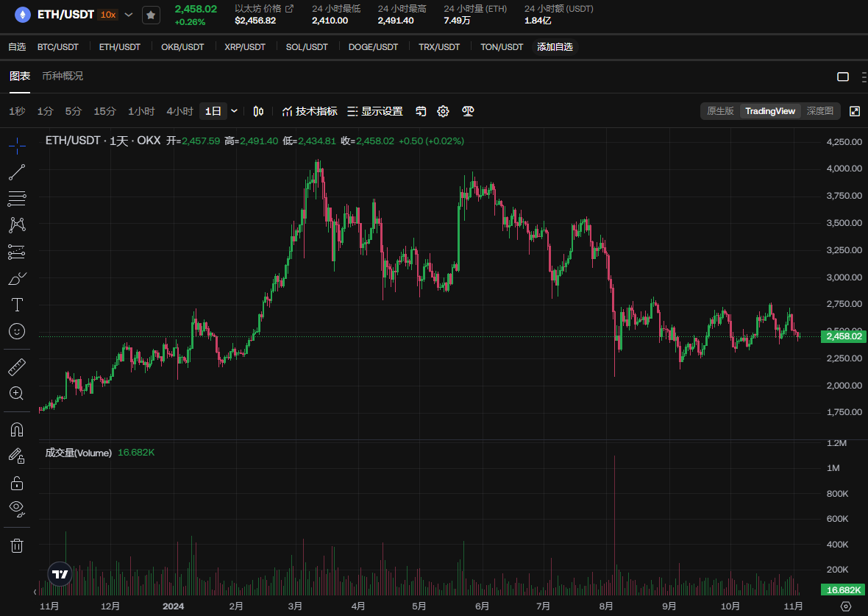
Task: Click the trade shortcut icon beside 显示设置
Action: (x=421, y=111)
